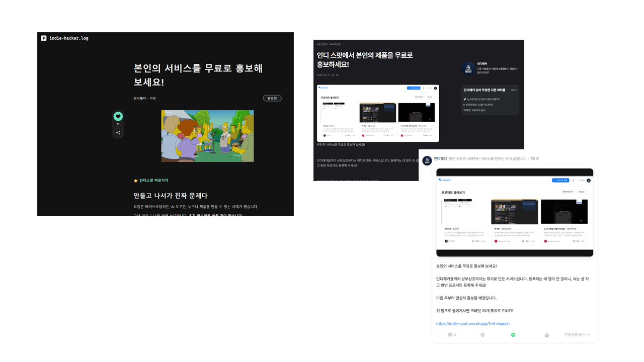Toggle the emoji reaction icon on the post
This screenshot has height=362, width=644.
point(482,334)
